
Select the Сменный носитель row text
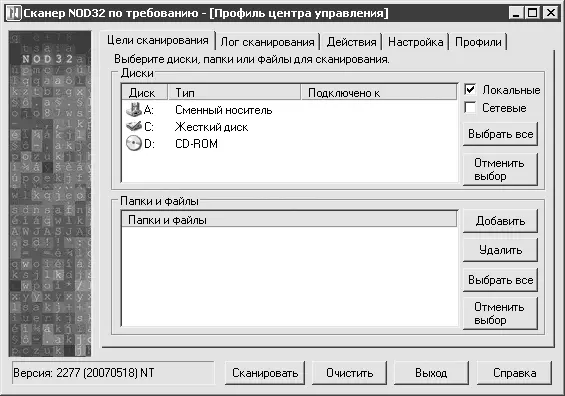pyautogui.click(x=223, y=110)
